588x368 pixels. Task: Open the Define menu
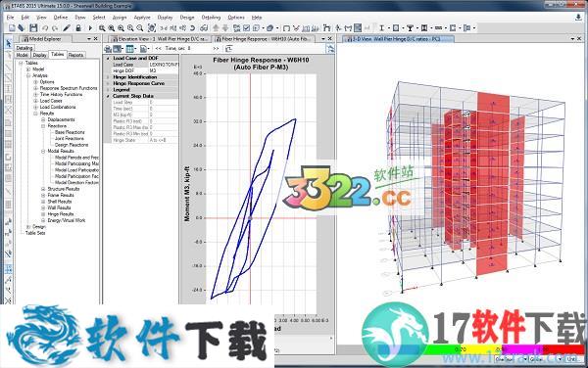[61, 18]
